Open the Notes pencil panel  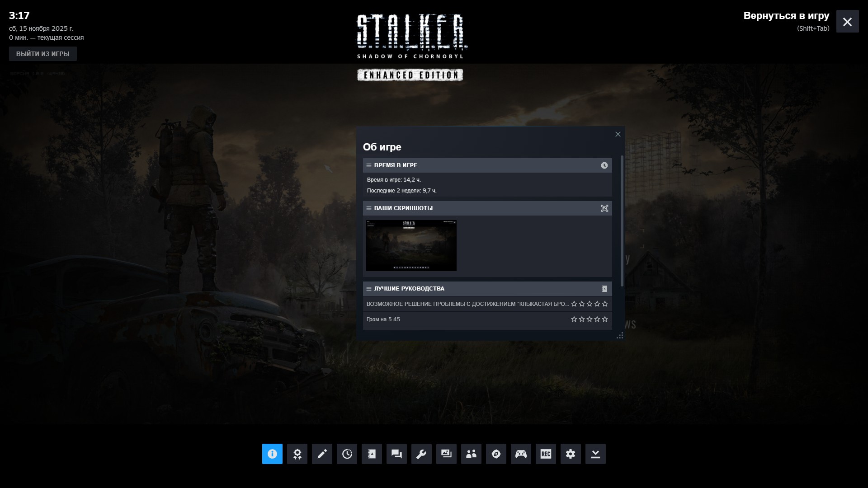coord(322,454)
